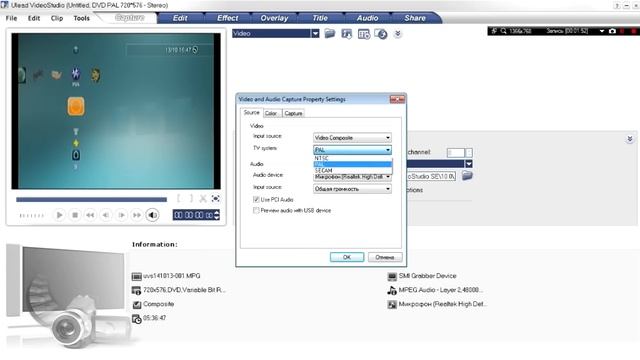Select the Source tab in dialog
This screenshot has width=640, height=360.
[x=251, y=113]
